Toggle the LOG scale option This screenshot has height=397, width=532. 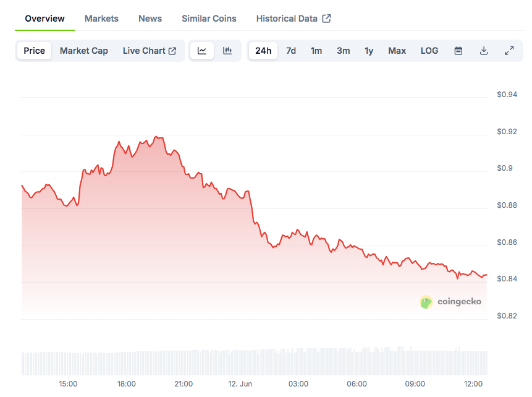tap(429, 51)
